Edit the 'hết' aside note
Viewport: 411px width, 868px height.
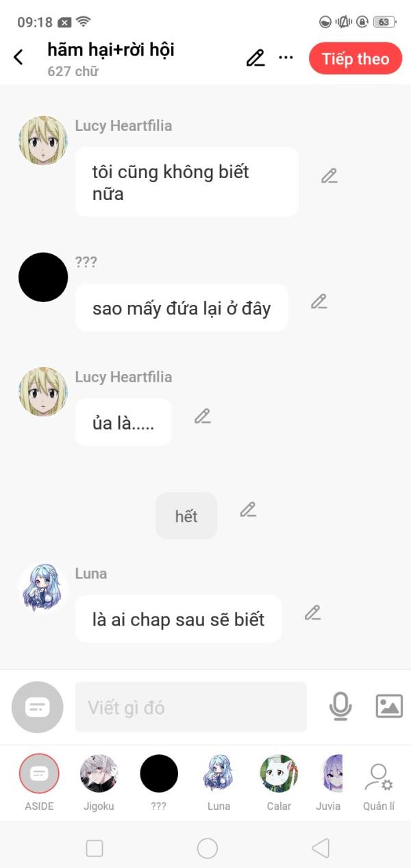[x=248, y=510]
